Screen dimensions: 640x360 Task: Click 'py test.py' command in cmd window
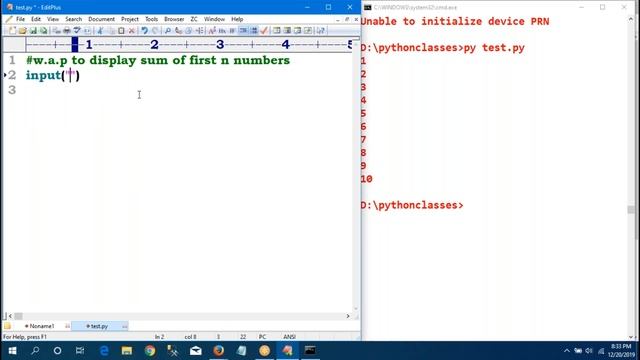tap(494, 48)
